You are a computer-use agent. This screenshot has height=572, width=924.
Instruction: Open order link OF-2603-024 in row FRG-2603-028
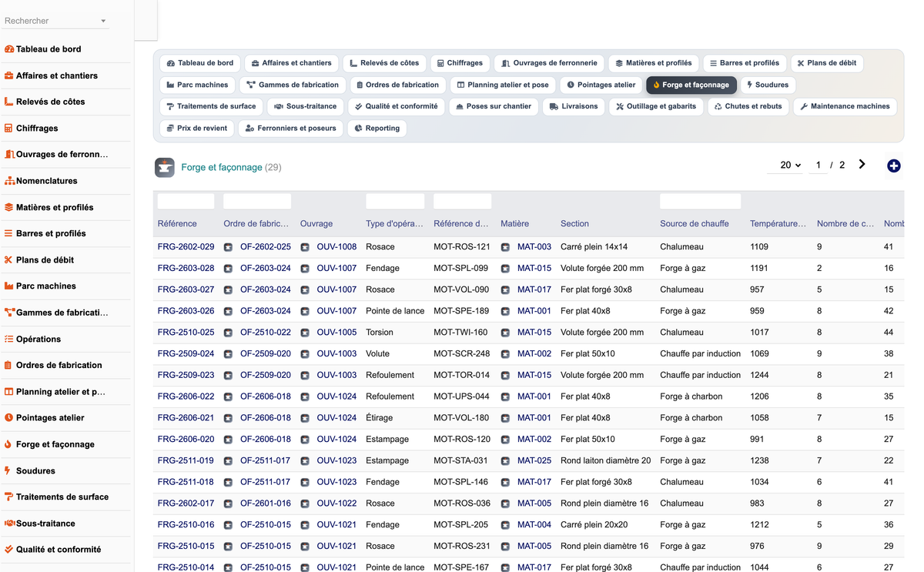[x=266, y=269]
